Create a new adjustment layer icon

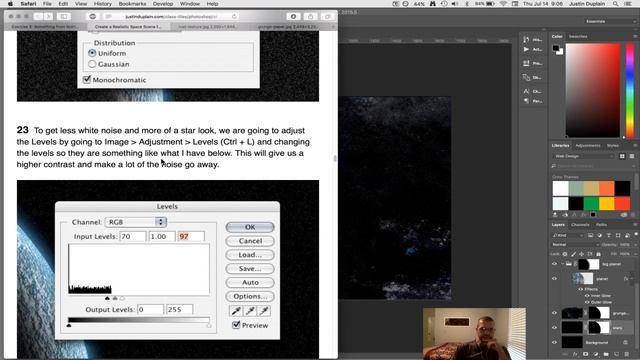(596, 354)
